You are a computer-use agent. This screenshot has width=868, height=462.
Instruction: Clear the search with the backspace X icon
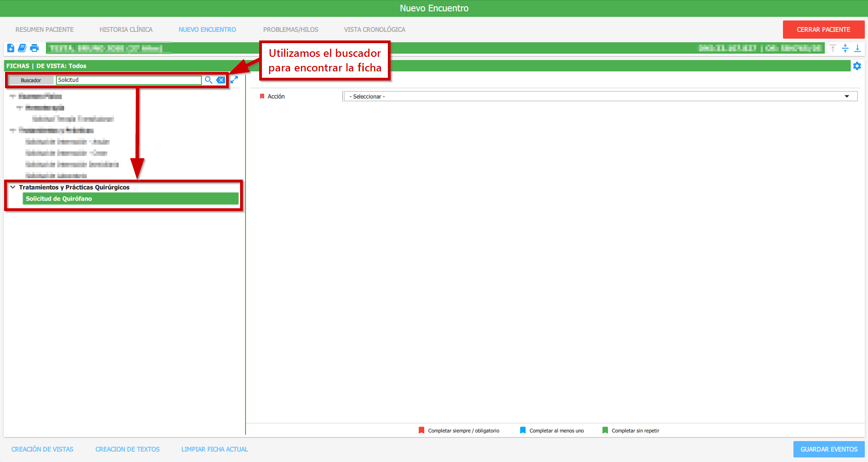tap(221, 80)
